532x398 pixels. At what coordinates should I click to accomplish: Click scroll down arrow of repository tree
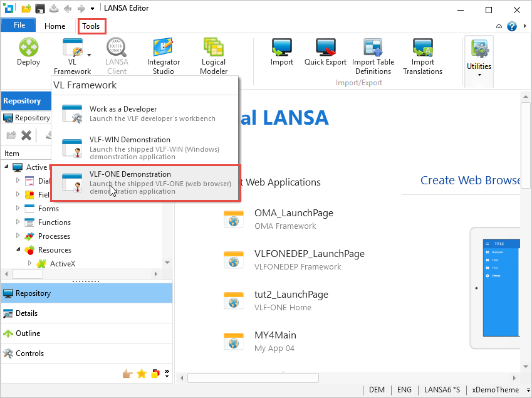pyautogui.click(x=167, y=263)
